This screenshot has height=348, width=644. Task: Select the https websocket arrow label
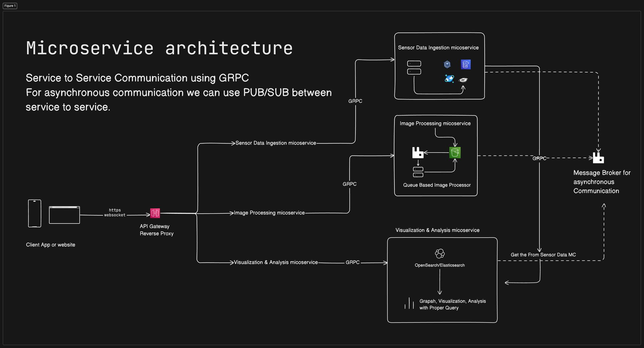click(115, 212)
